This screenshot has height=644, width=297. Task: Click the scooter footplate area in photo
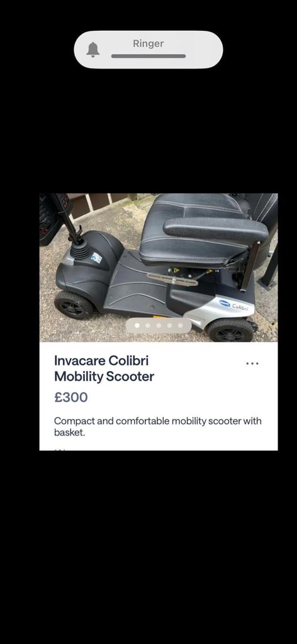(133, 284)
